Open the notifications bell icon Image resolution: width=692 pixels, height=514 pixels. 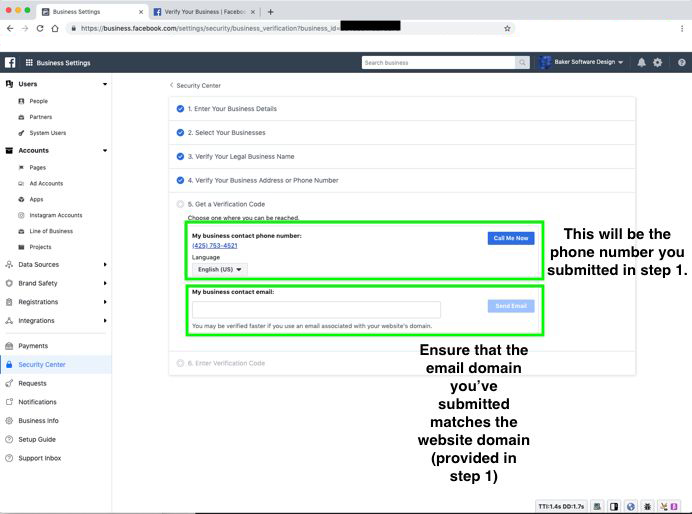pyautogui.click(x=641, y=63)
